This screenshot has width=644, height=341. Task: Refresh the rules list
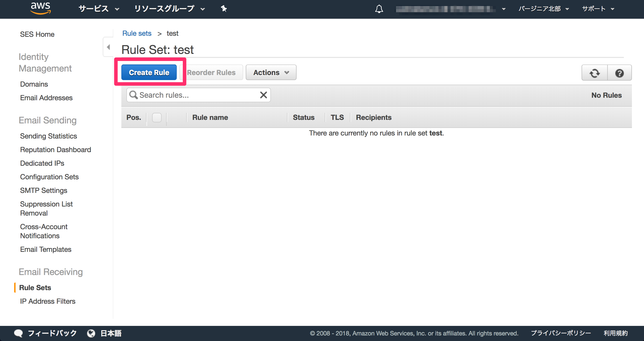pos(595,73)
